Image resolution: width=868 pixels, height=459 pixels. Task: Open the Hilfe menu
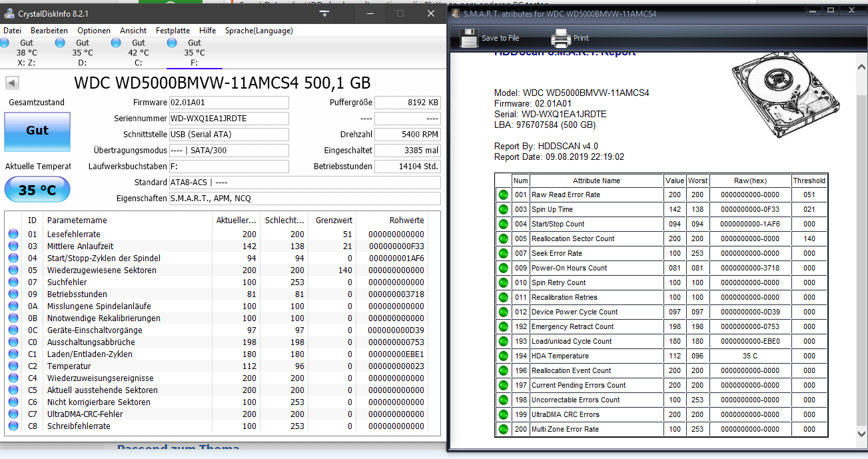(x=207, y=31)
